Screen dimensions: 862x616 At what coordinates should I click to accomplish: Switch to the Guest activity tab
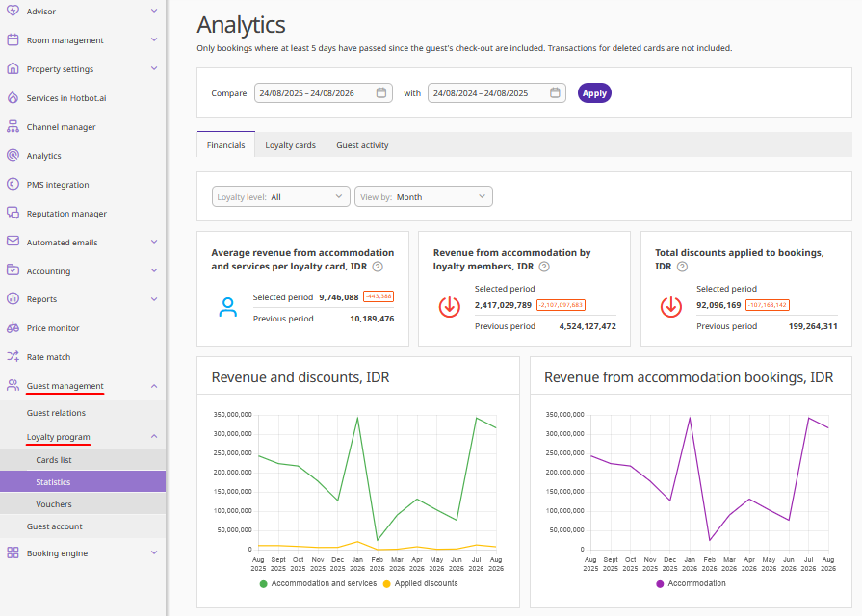click(x=362, y=145)
